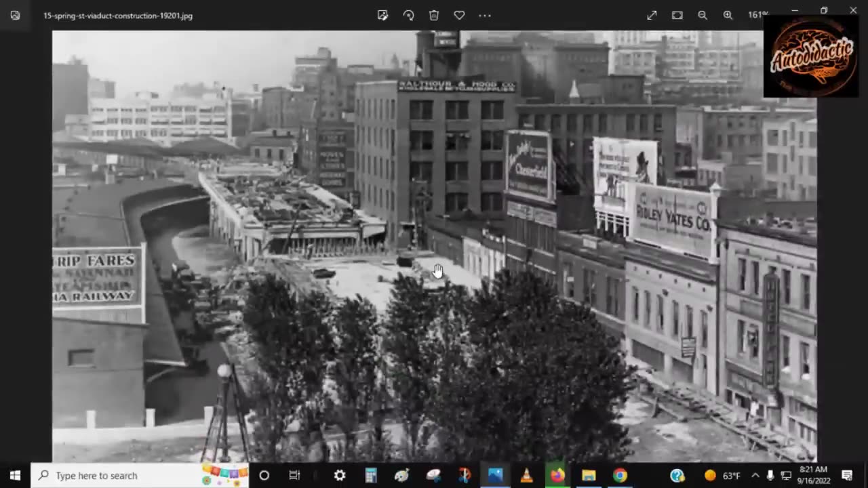Rotate the photo using the Rotate icon

point(408,15)
